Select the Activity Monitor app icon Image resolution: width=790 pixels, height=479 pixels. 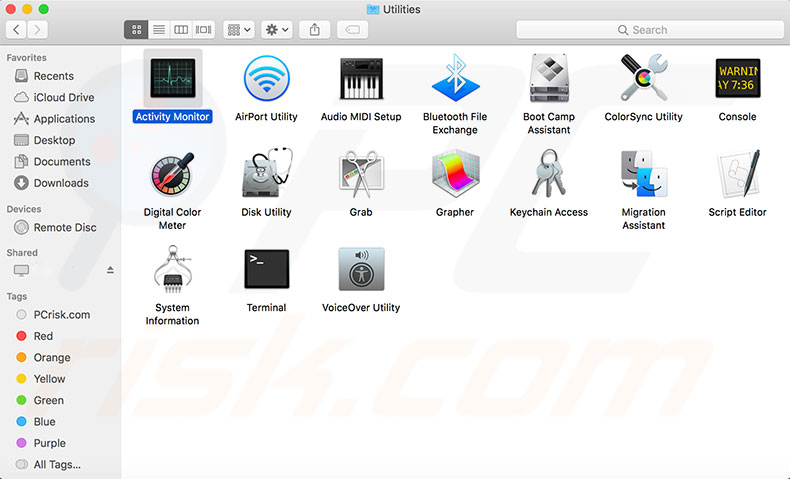click(x=173, y=78)
